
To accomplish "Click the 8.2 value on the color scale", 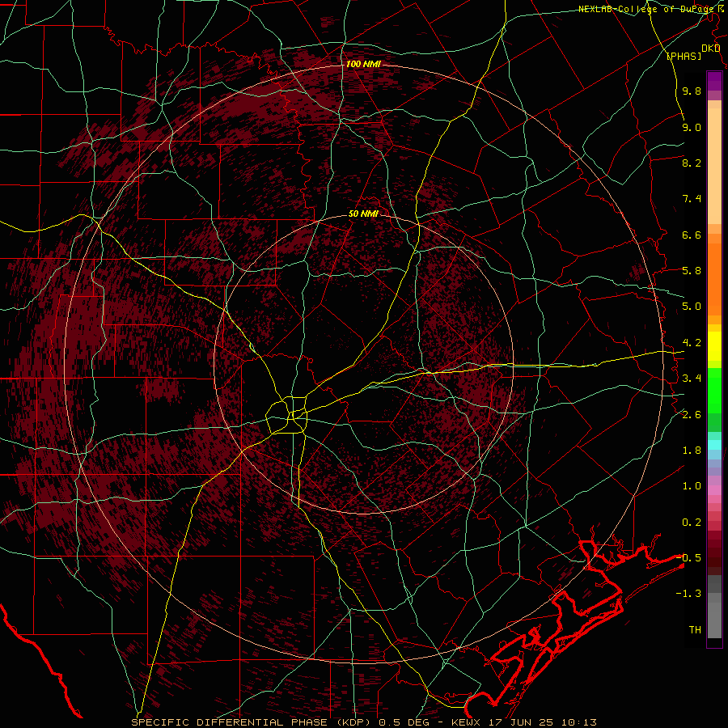I will pyautogui.click(x=692, y=163).
